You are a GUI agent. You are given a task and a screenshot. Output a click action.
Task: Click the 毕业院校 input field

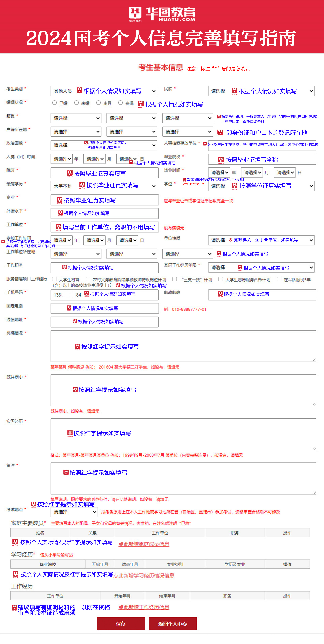pyautogui.click(x=262, y=159)
